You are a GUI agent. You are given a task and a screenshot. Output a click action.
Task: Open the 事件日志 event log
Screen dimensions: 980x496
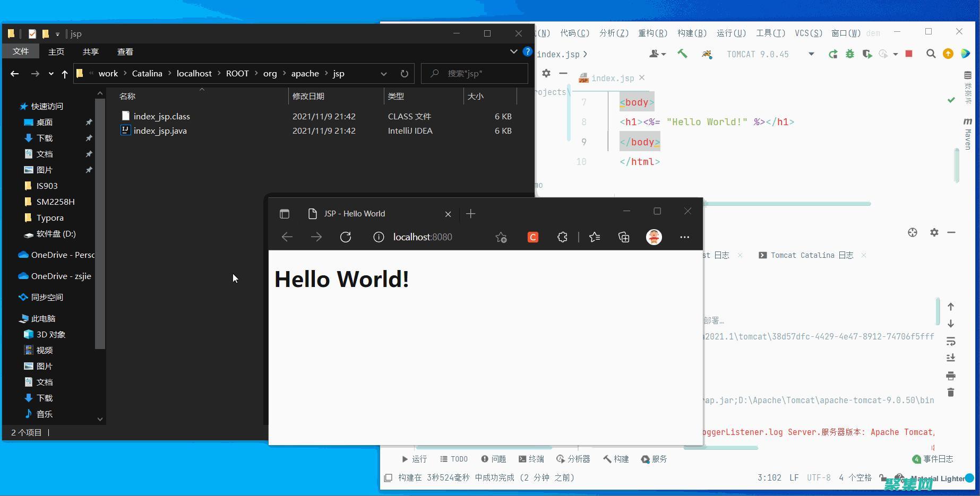[934, 459]
